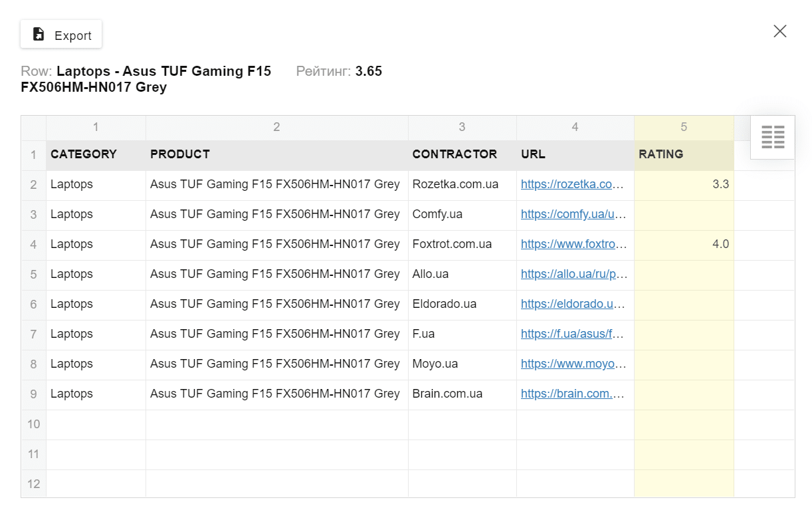Follow the Foxtrot URL link
Viewport: 812px width, 516px height.
coord(573,245)
